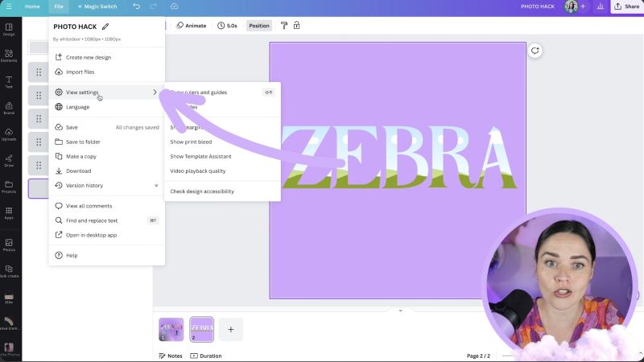Select Create new design
644x362 pixels.
[x=107, y=57]
